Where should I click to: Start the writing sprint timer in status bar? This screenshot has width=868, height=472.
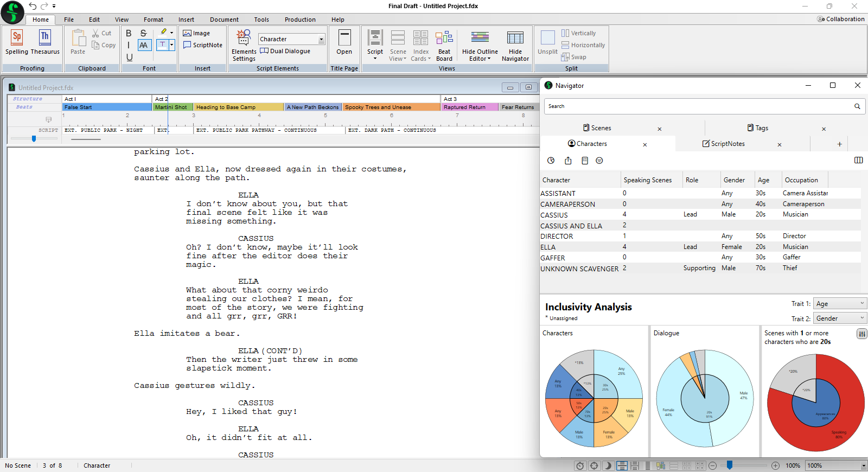click(580, 465)
